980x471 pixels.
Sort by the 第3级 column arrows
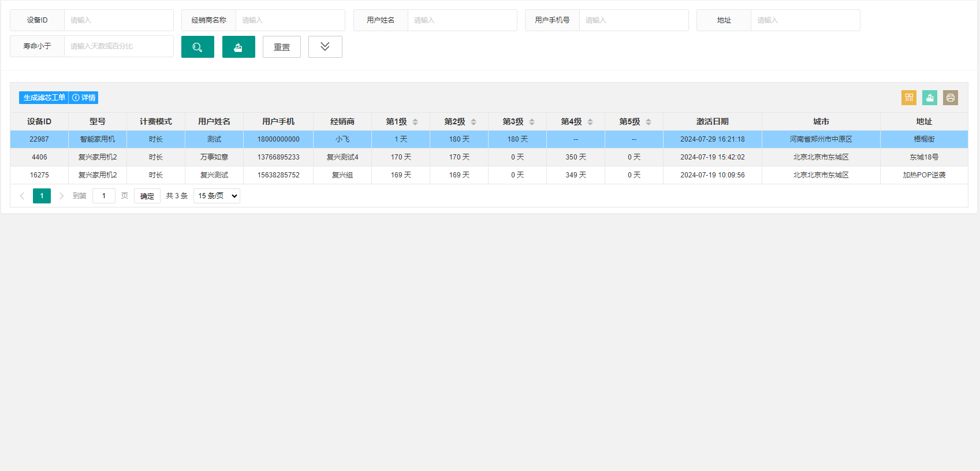pos(532,122)
